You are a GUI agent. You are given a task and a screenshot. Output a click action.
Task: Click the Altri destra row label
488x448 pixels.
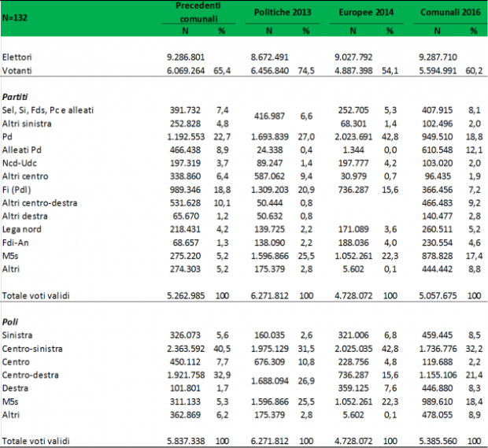coord(24,216)
